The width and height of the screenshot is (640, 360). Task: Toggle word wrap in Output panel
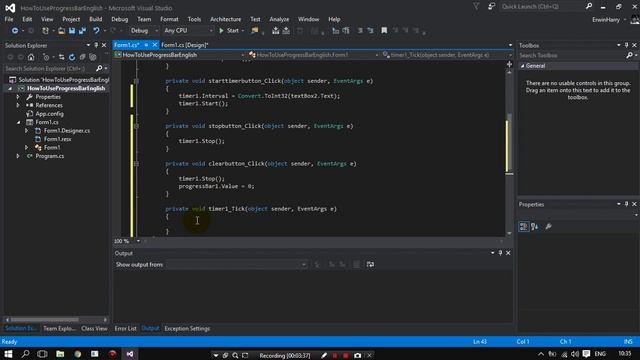click(x=370, y=264)
